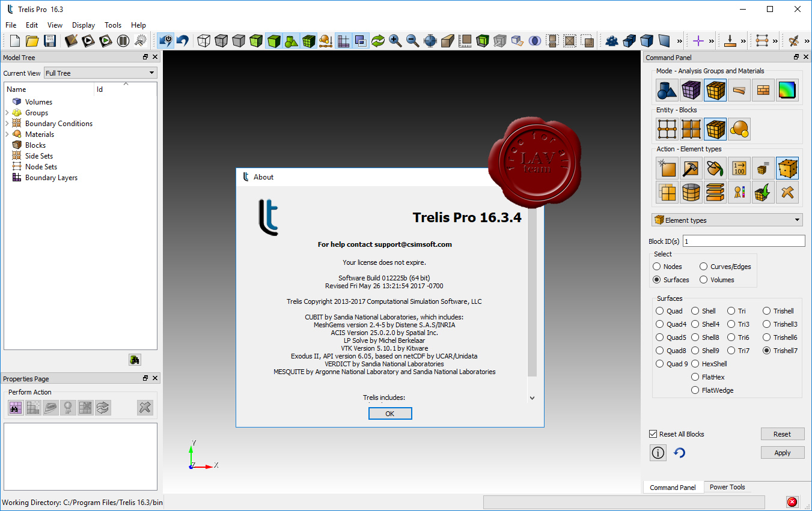Viewport: 812px width, 511px height.
Task: Click OK in the About dialog
Action: (x=390, y=414)
